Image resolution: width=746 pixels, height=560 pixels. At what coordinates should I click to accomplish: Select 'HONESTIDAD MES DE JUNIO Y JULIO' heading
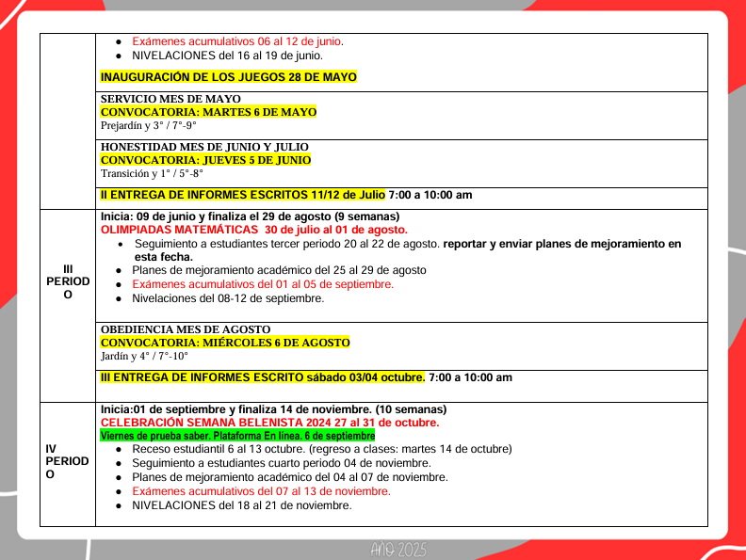coord(204,147)
